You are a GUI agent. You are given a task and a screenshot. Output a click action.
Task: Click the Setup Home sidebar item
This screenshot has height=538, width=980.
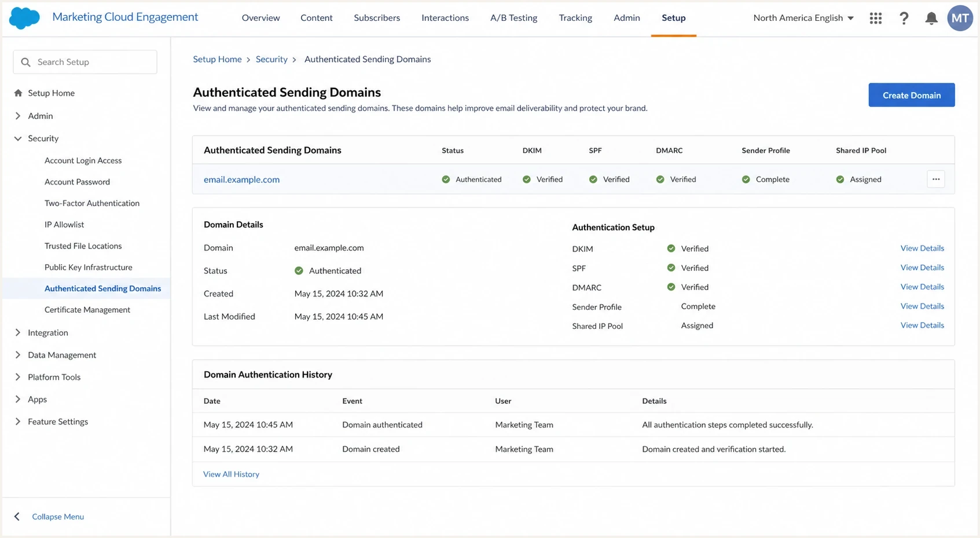pos(51,93)
